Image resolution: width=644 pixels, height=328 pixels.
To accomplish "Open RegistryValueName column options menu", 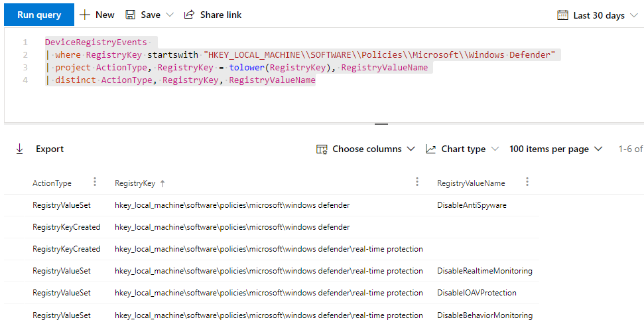I will click(527, 182).
